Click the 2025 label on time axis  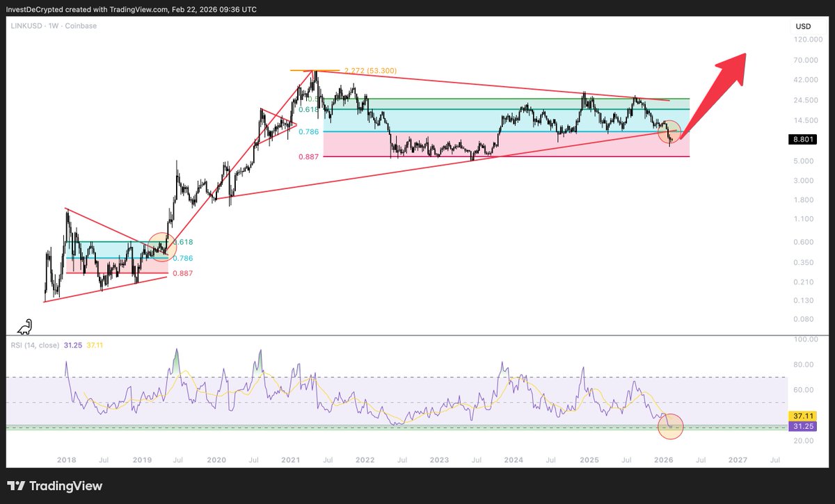pos(589,460)
